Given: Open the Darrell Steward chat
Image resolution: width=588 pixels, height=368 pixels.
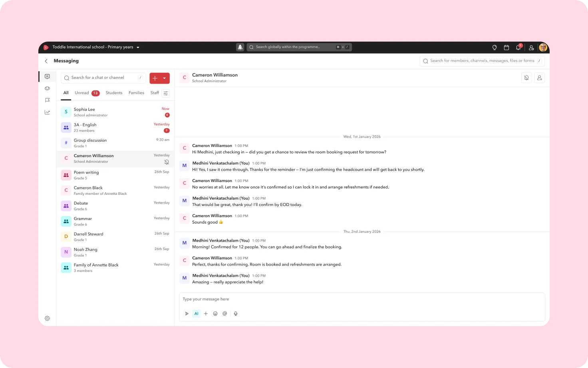Looking at the screenshot, I should click(x=115, y=237).
